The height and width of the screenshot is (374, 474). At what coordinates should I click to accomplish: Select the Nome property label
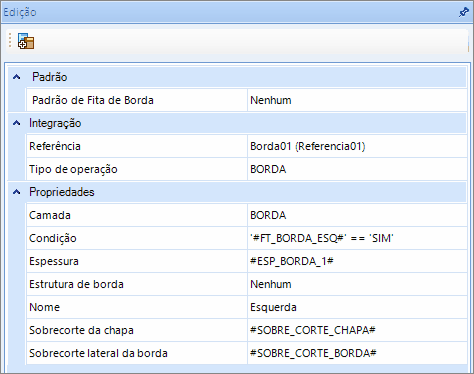pyautogui.click(x=45, y=307)
